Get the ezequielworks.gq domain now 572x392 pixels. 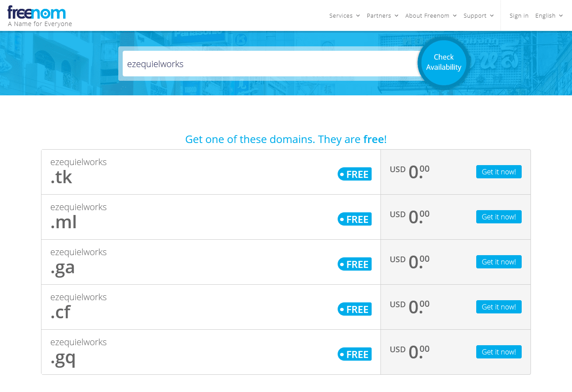(x=499, y=352)
